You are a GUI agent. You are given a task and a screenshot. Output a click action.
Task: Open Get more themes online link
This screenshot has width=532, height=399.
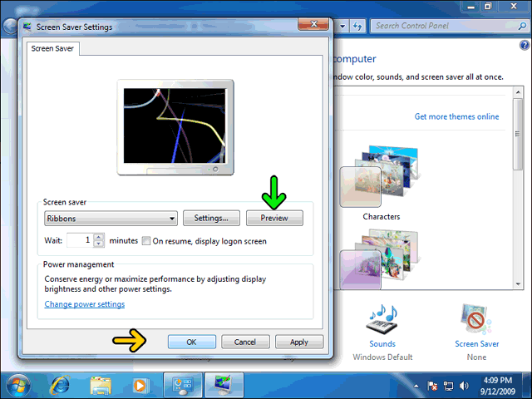[456, 116]
